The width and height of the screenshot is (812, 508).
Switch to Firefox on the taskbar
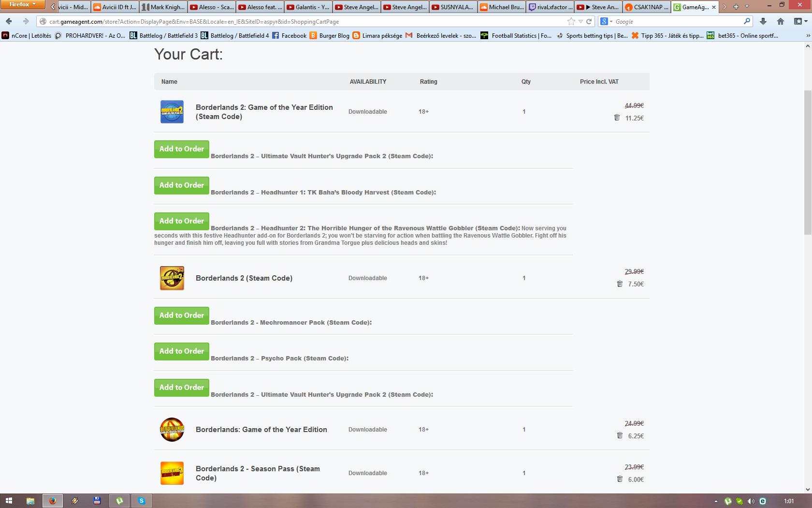52,501
